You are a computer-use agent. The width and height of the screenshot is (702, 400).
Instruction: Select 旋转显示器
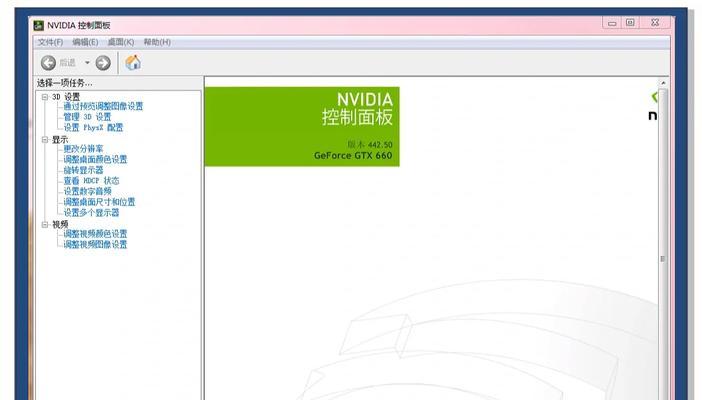(83, 170)
